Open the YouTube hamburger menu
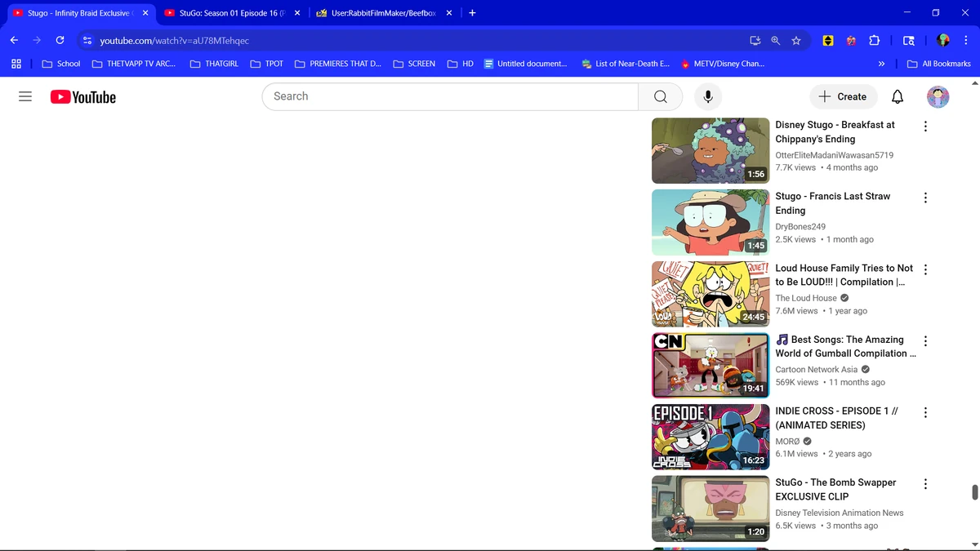The width and height of the screenshot is (980, 551). 24,96
